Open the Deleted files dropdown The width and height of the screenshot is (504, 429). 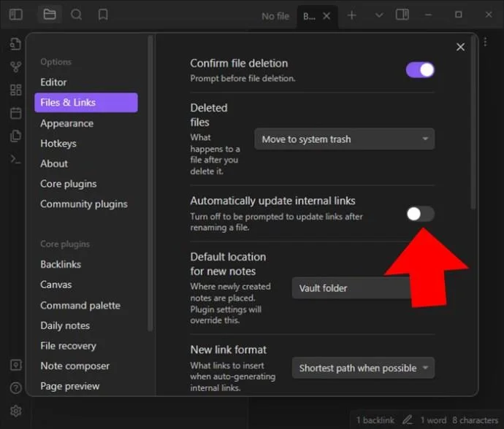click(x=345, y=139)
